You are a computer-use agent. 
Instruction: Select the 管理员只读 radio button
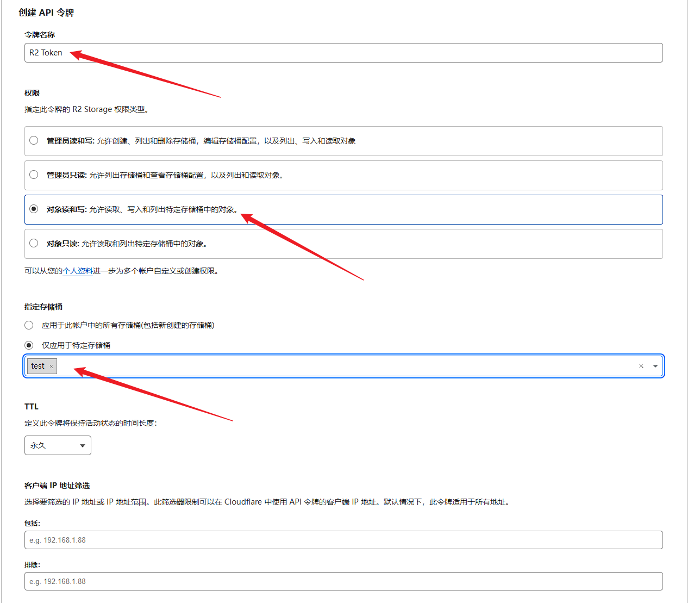point(34,175)
